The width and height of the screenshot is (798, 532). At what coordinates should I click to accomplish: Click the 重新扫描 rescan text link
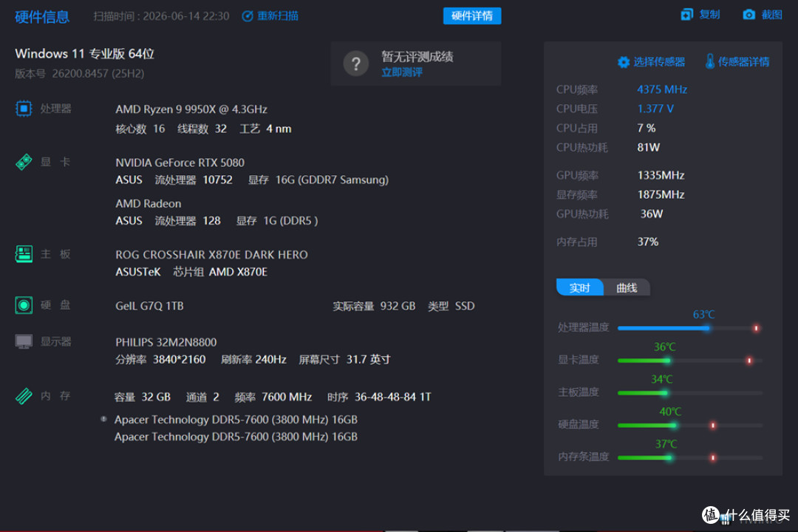(x=278, y=16)
